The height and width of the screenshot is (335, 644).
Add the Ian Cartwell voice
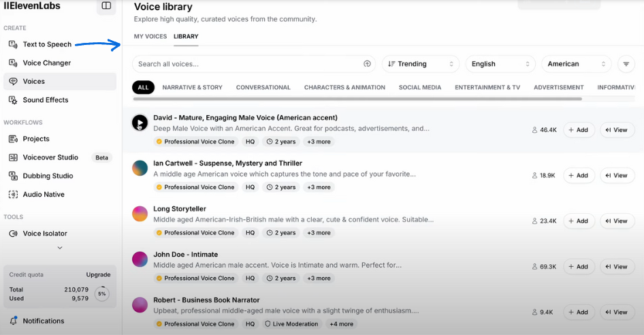578,176
